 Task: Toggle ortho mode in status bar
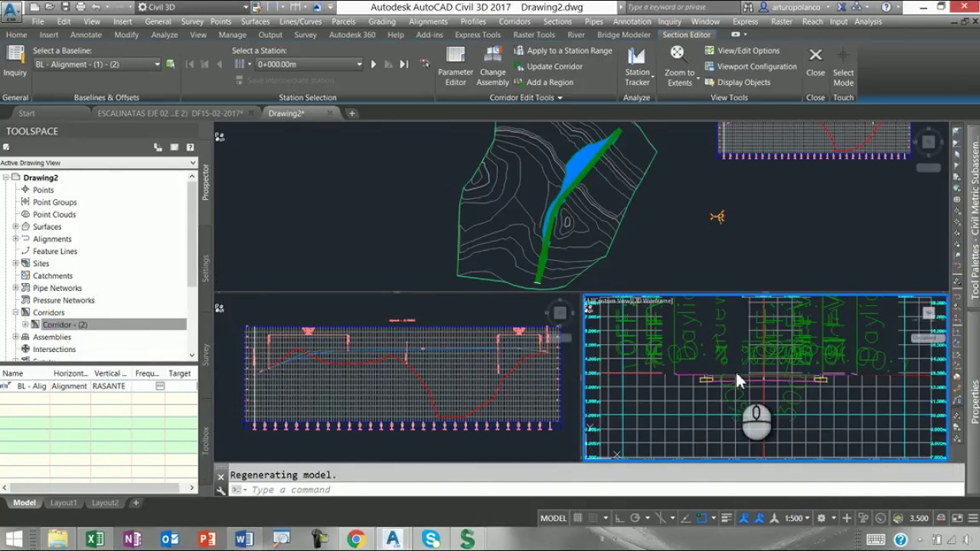pyautogui.click(x=619, y=518)
